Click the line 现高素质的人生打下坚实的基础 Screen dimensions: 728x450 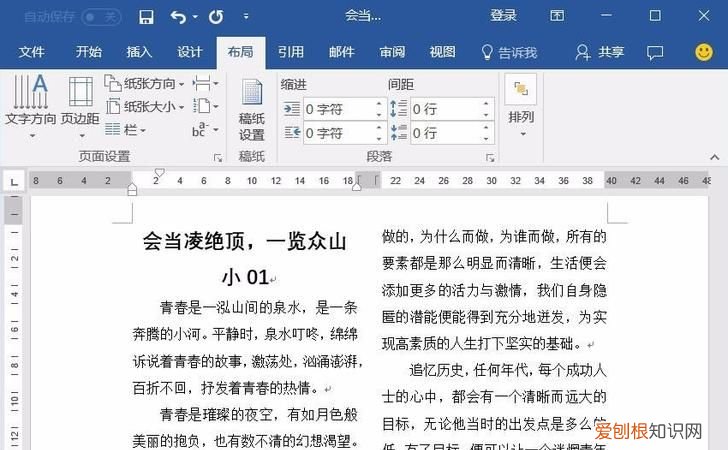481,344
